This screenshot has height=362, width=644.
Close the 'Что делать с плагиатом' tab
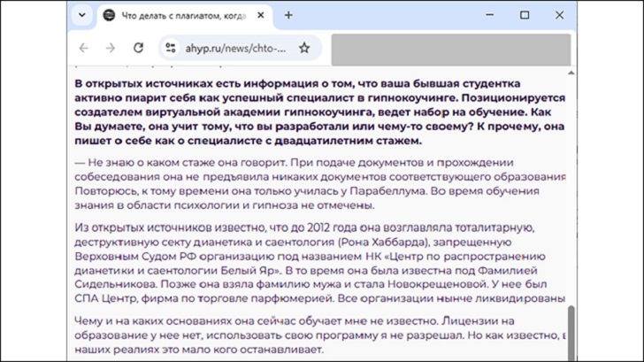click(261, 15)
